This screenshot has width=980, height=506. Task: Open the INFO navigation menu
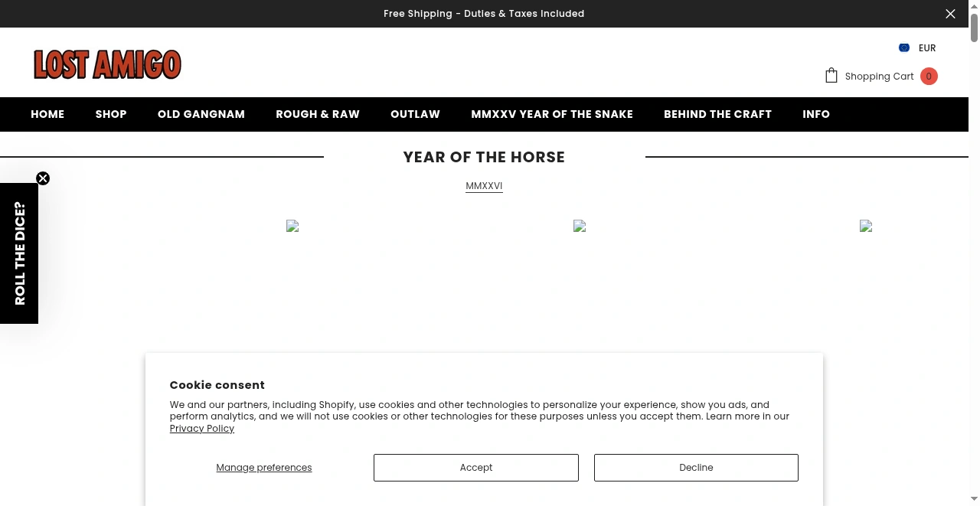[816, 114]
